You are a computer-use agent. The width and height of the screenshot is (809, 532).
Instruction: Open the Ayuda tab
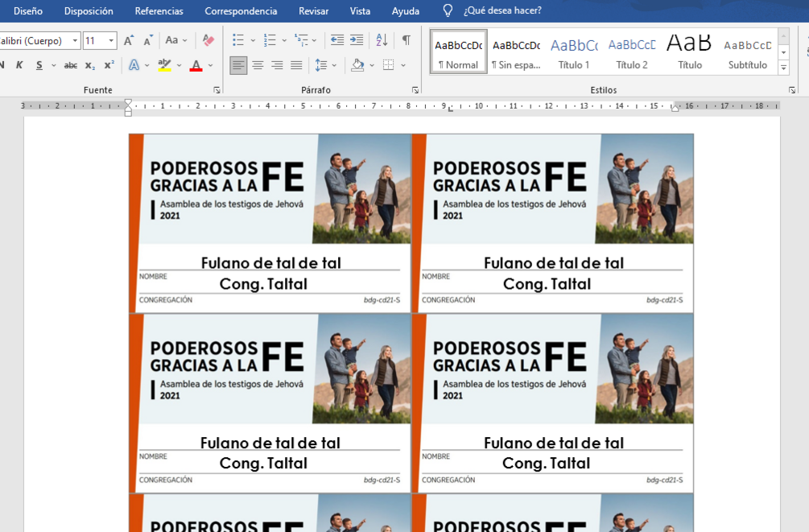pos(406,10)
